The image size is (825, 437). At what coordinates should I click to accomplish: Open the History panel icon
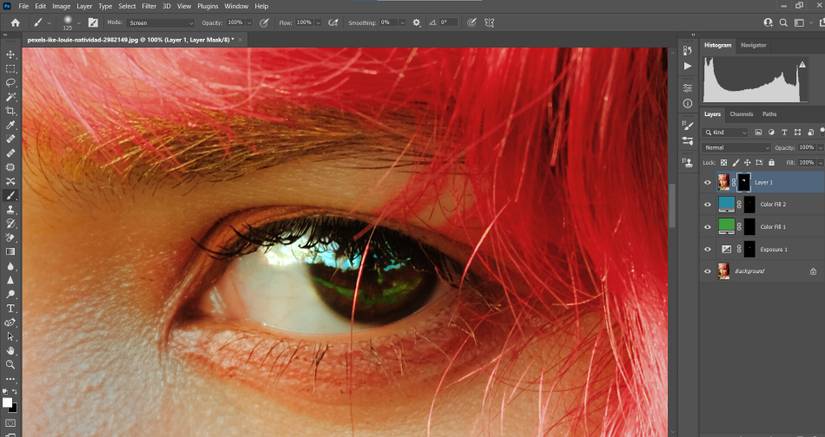687,50
